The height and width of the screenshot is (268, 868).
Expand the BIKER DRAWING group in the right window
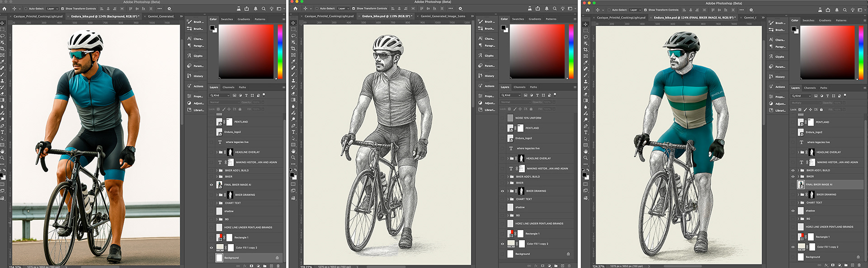pyautogui.click(x=798, y=194)
